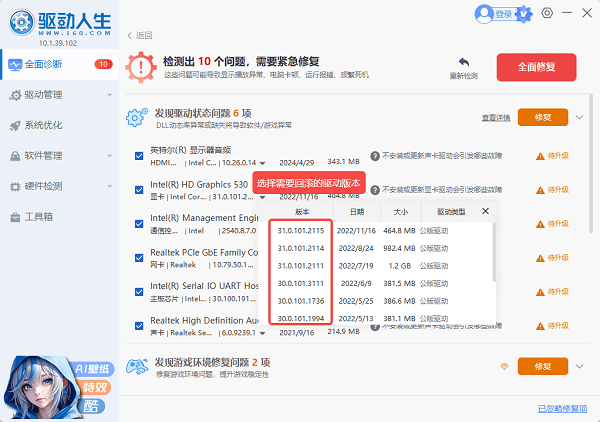This screenshot has width=600, height=422.
Task: Click the game controller icon for 游戏环境修复
Action: tap(137, 367)
